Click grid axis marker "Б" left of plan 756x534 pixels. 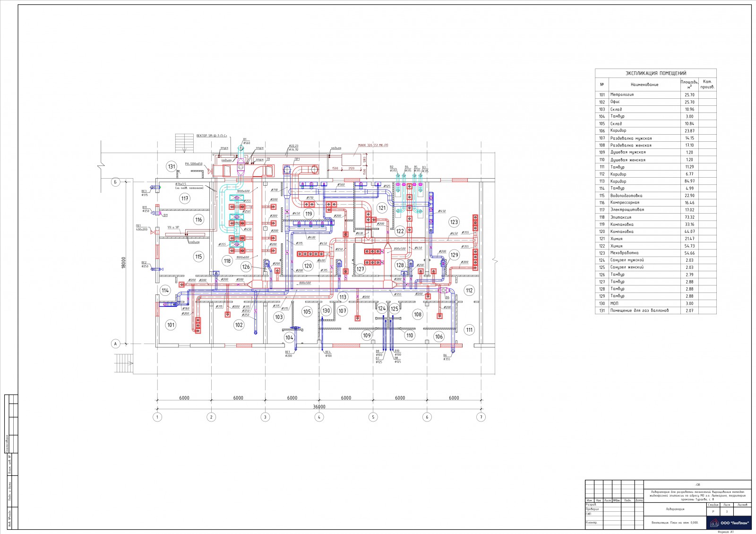coord(115,181)
